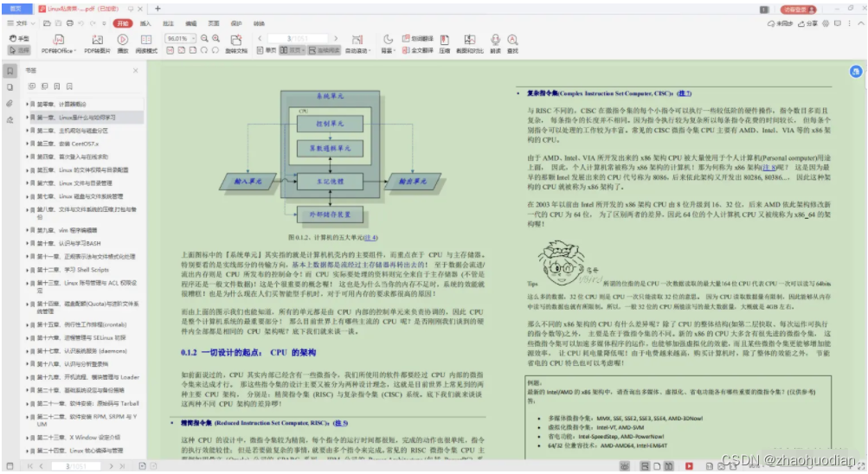Click the print icon in quick toolbar
This screenshot has width=868, height=474.
[70, 23]
